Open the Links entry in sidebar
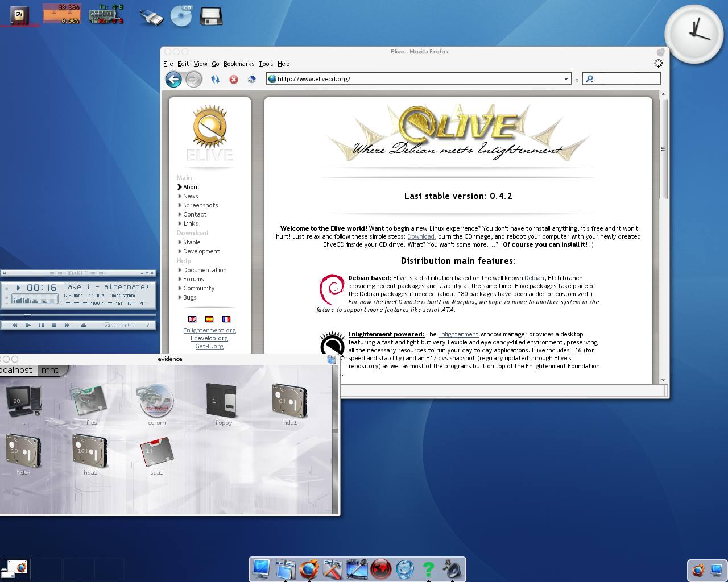 click(191, 223)
